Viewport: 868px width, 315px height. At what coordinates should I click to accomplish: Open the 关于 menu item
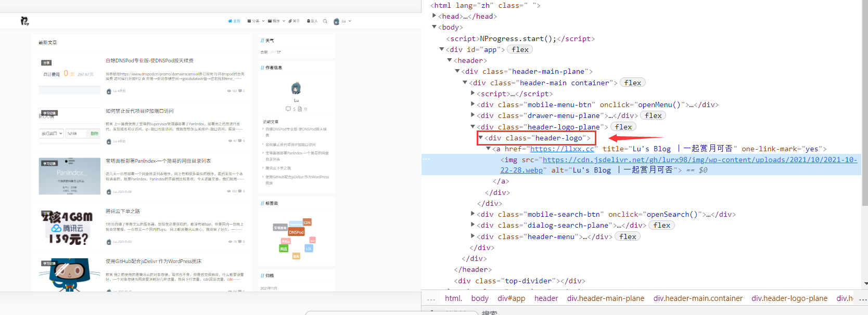tap(294, 21)
